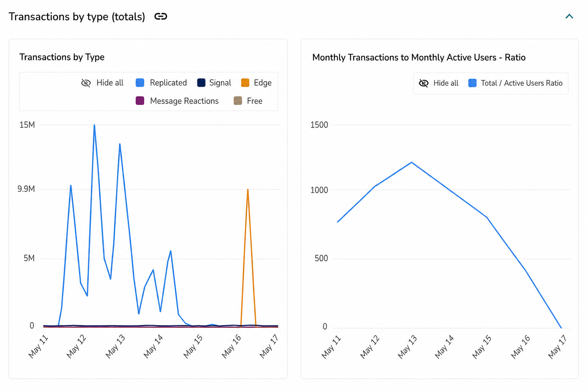Click the 500 axis label in Ratio chart

[321, 258]
